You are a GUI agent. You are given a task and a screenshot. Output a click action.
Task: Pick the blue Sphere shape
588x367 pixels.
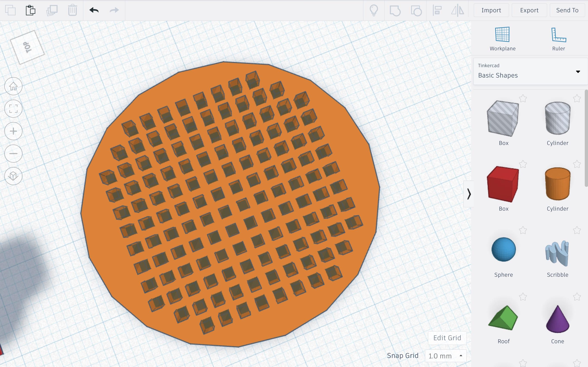tap(504, 249)
